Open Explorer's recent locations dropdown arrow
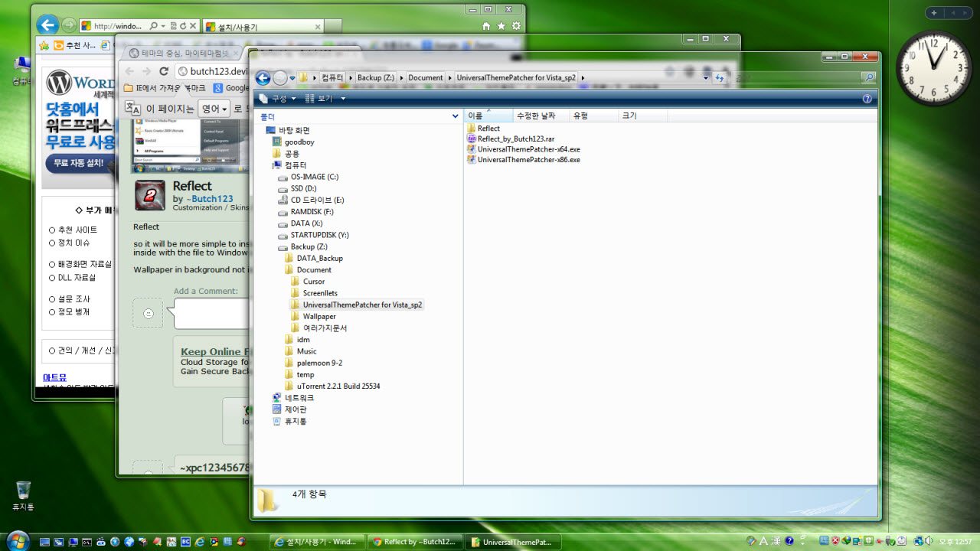The width and height of the screenshot is (980, 551). [x=292, y=78]
